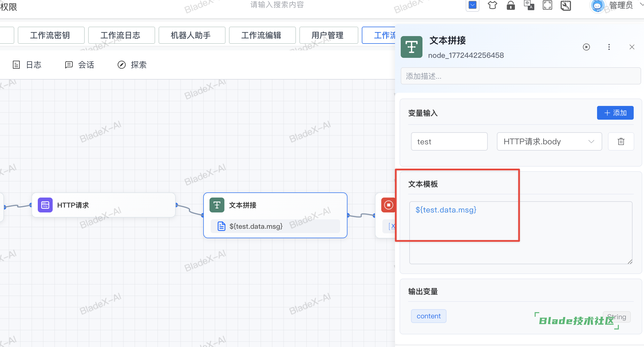The width and height of the screenshot is (644, 347).
Task: Click the blue checked box in header
Action: tap(473, 5)
